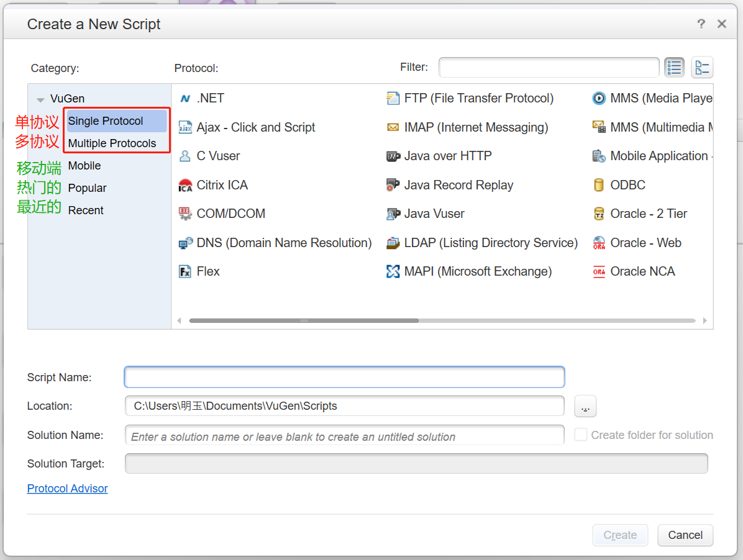
Task: Open the Mobile category
Action: 84,166
